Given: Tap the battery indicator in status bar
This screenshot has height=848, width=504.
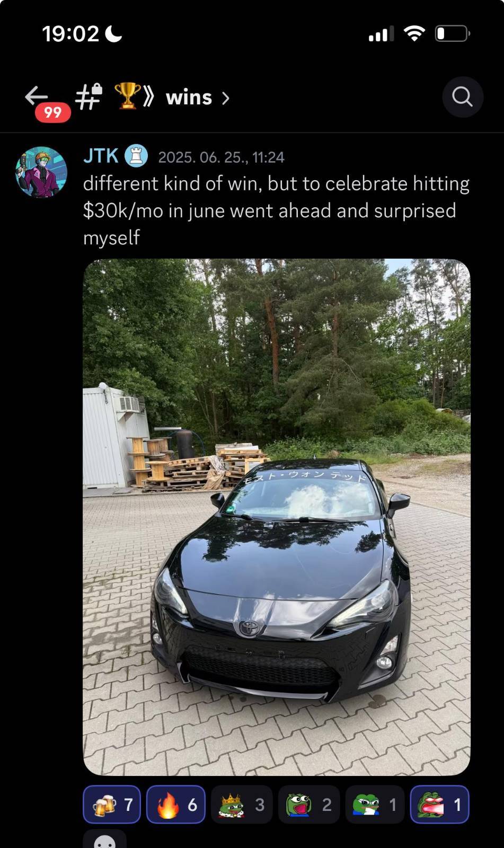Looking at the screenshot, I should [x=452, y=34].
